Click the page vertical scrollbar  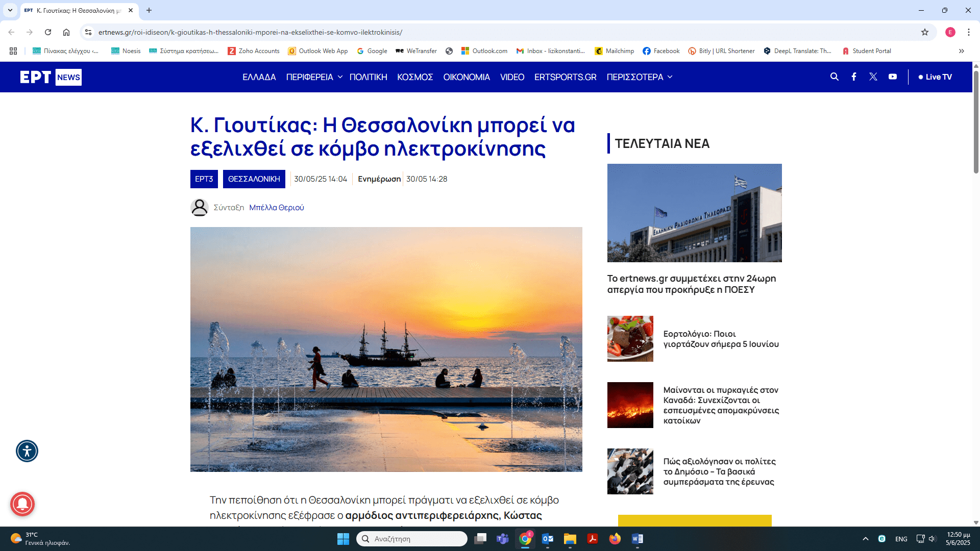[x=976, y=122]
